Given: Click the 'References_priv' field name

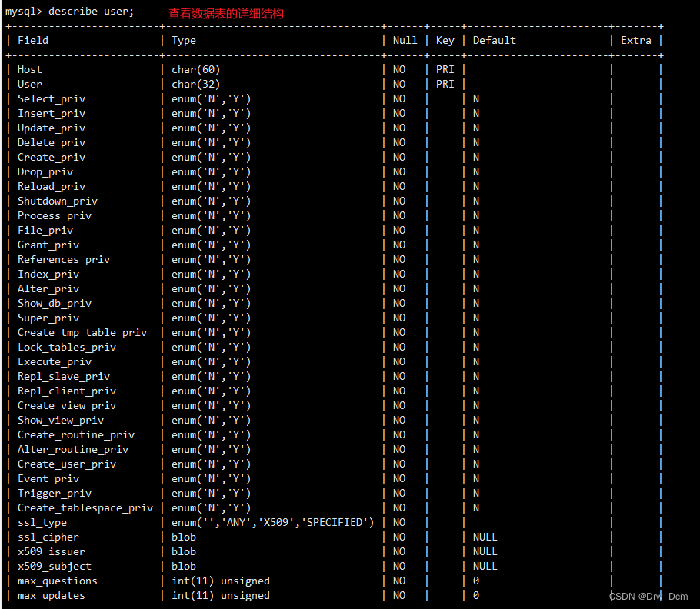Looking at the screenshot, I should tap(64, 260).
